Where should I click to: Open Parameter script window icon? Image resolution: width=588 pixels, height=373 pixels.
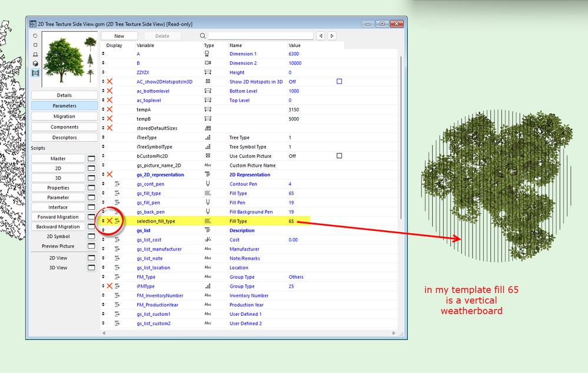coord(91,197)
